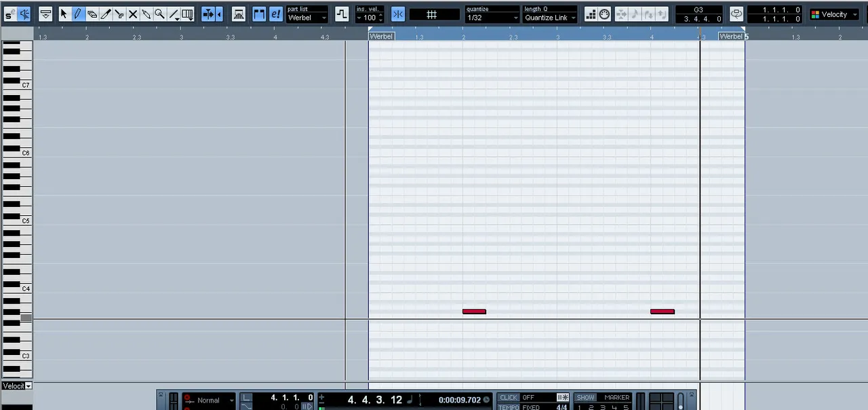
Task: Toggle Acoustic Feedback speaker button
Action: pyautogui.click(x=24, y=14)
